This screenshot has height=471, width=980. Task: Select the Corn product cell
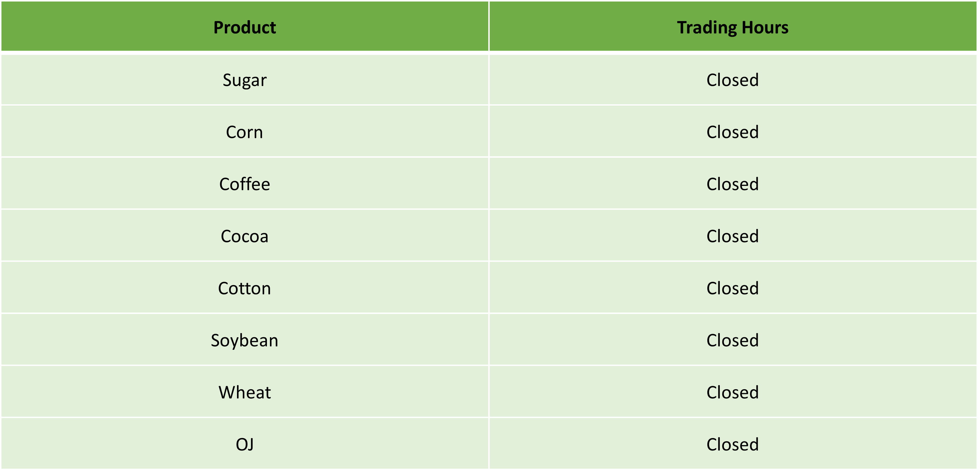point(245,132)
